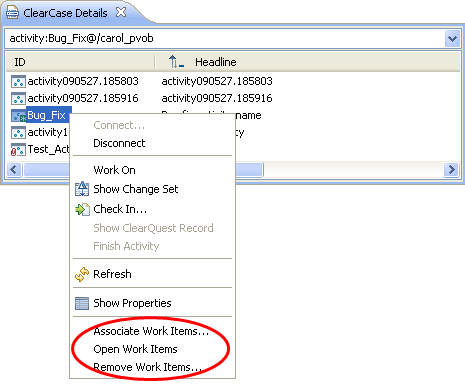Click the horizontal scrollbar right arrow

click(x=451, y=170)
